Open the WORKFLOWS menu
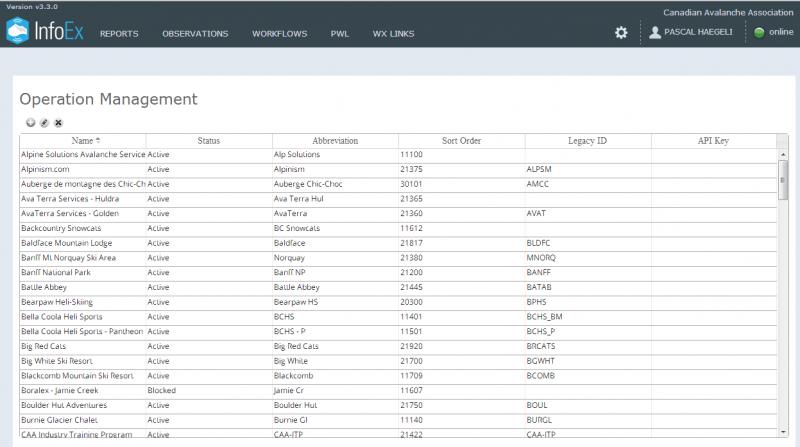Viewport: 800px width, 447px height. [x=280, y=34]
